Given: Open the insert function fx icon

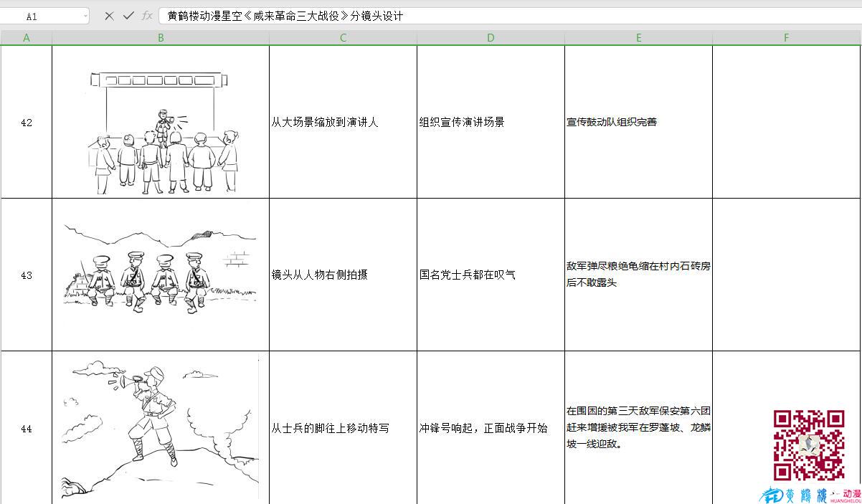Looking at the screenshot, I should [x=147, y=16].
